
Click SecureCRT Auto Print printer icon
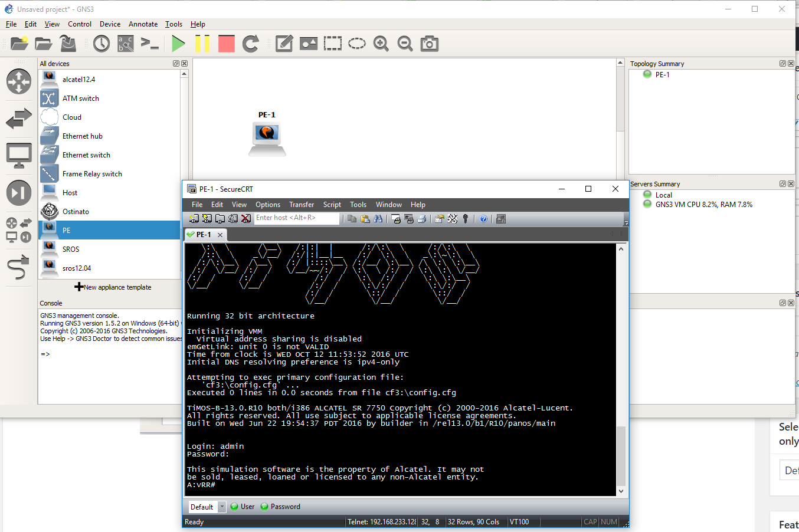click(422, 219)
